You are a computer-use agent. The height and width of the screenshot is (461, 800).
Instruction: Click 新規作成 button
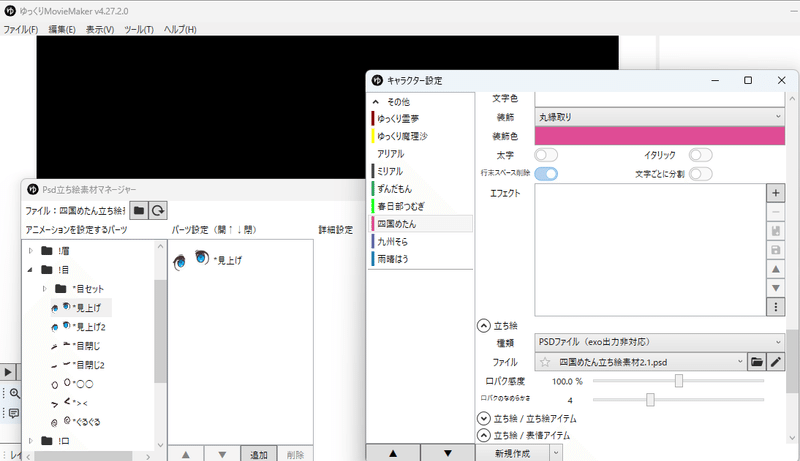(512, 453)
